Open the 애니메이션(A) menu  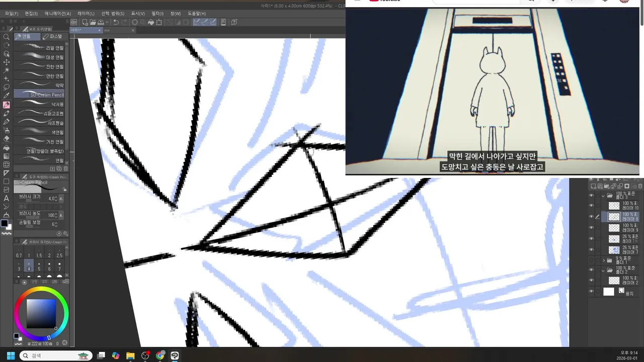coord(58,14)
